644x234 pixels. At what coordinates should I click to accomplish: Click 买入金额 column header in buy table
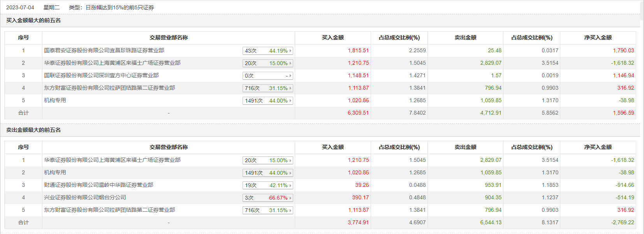[x=333, y=37]
